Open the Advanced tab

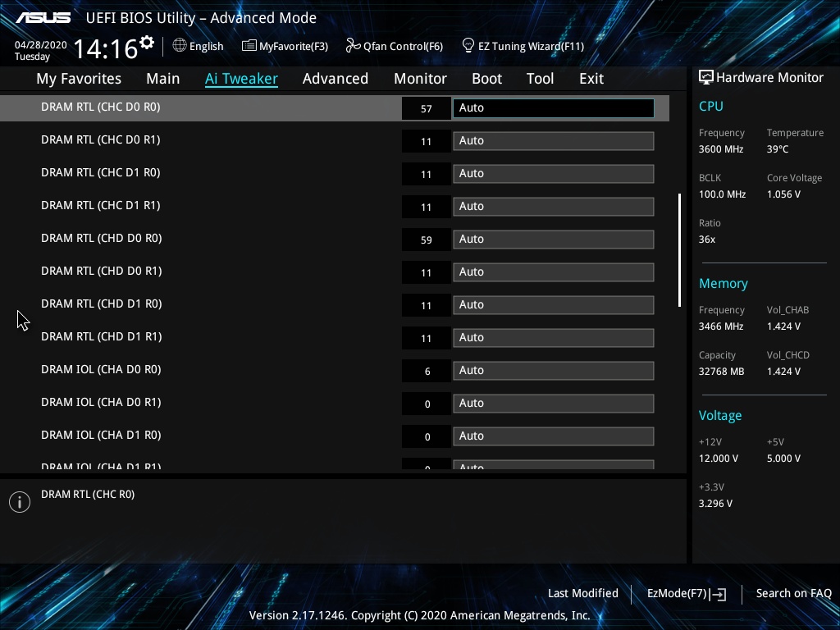coord(336,78)
